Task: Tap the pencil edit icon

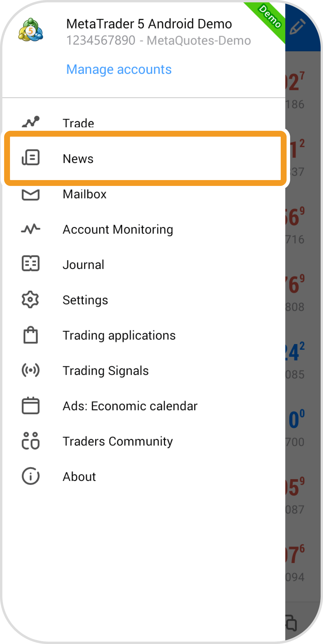Action: 297,27
